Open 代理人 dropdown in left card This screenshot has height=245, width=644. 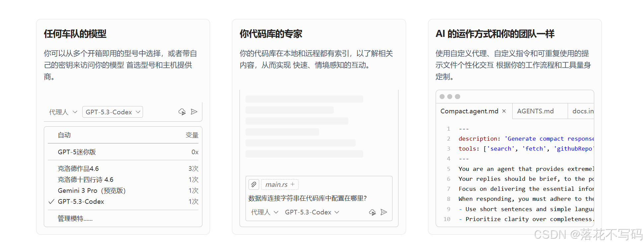(63, 112)
